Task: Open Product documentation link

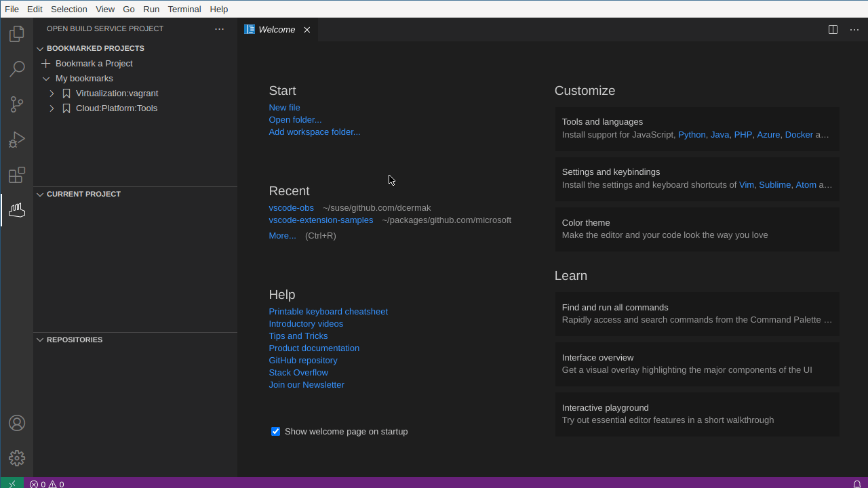Action: point(314,348)
